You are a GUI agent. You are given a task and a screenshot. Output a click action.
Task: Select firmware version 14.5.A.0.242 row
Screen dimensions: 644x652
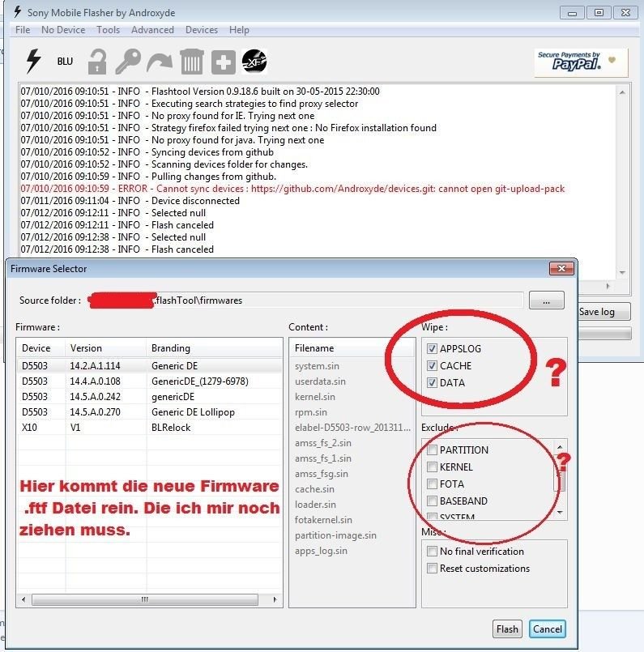click(149, 397)
